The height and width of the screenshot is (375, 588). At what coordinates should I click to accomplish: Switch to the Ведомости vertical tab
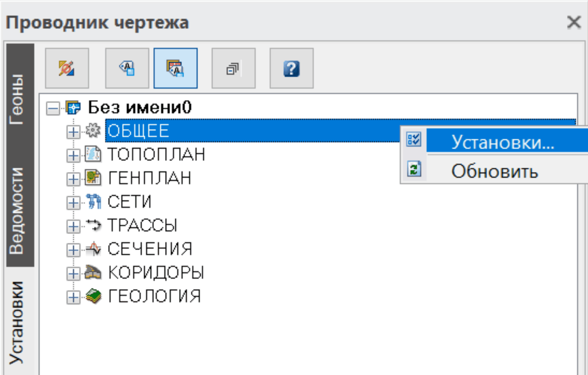click(x=17, y=211)
